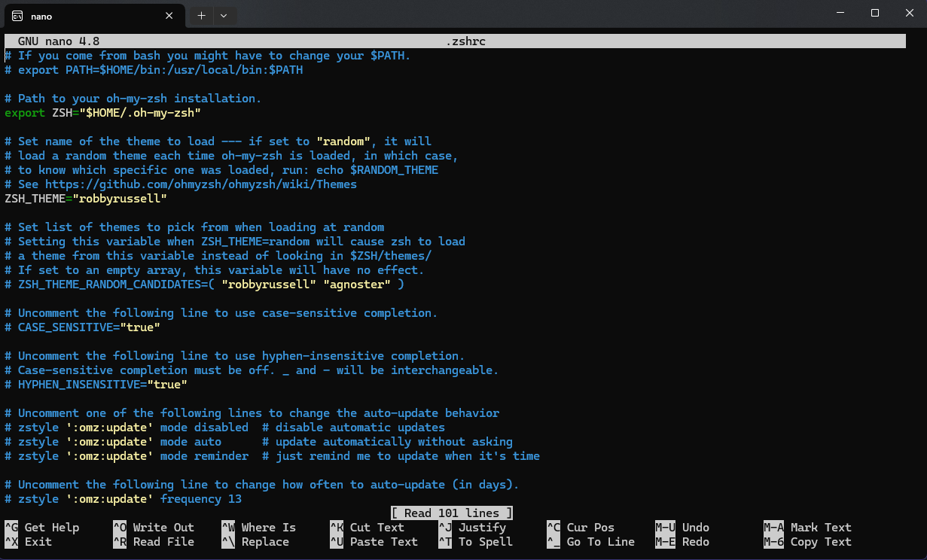Click the '# CASE_SENSITIVE="true"' line
Screen dimensions: 927x560
pyautogui.click(x=82, y=327)
